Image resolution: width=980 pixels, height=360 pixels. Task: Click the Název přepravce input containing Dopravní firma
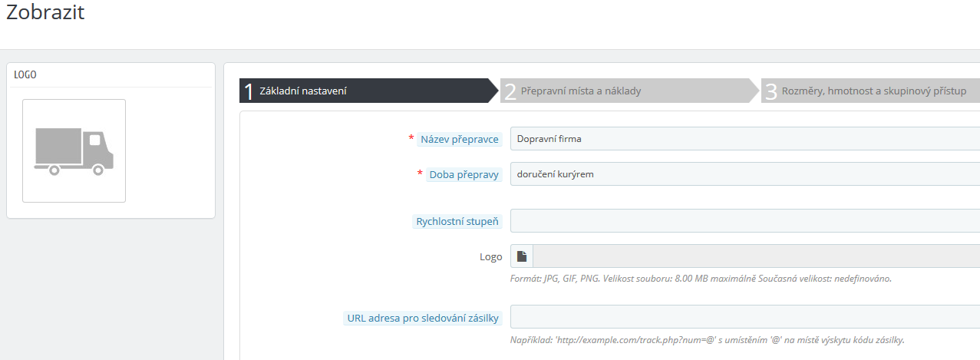744,139
